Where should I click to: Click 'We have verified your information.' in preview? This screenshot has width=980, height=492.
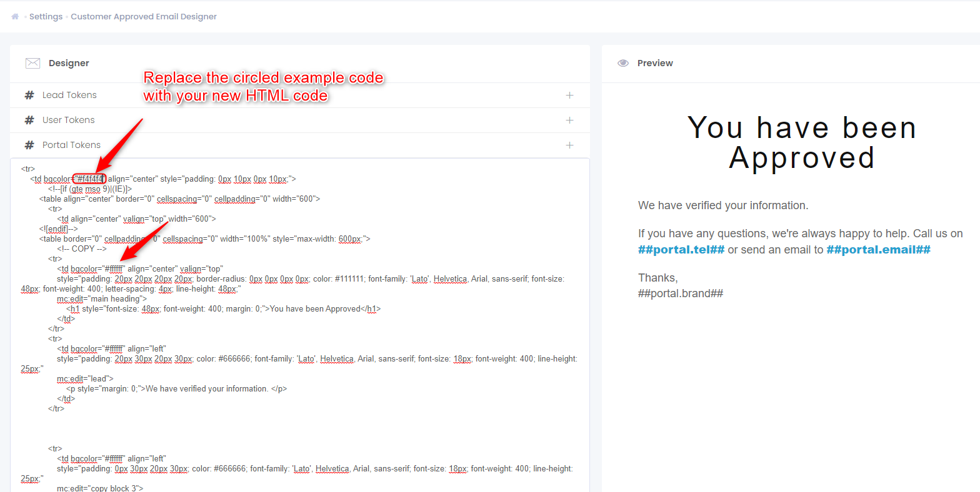pyautogui.click(x=723, y=205)
